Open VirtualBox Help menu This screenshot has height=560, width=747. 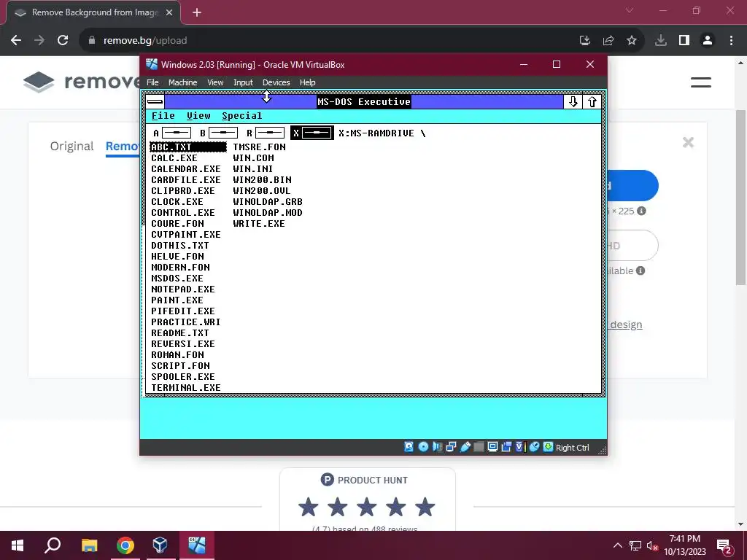307,82
